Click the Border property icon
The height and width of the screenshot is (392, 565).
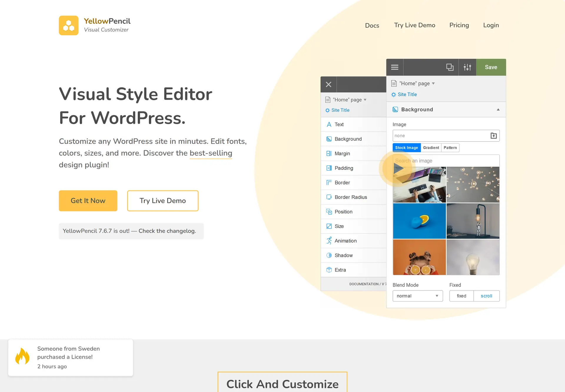point(329,183)
